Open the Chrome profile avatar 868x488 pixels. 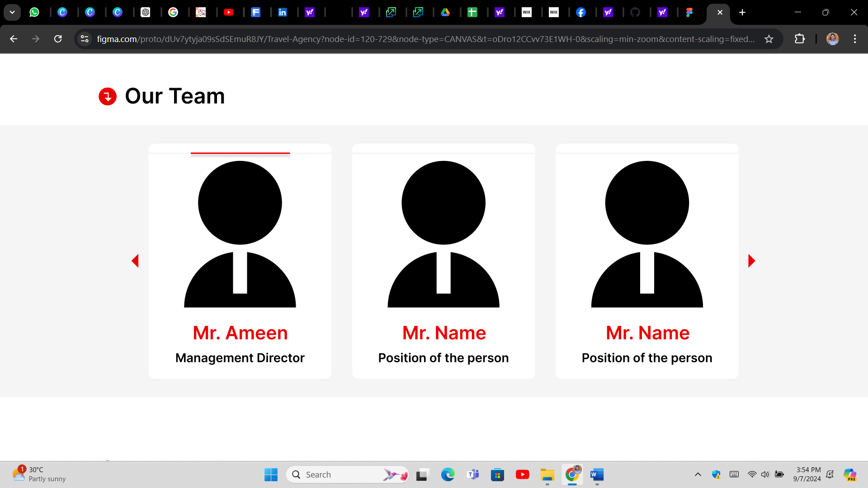point(832,39)
